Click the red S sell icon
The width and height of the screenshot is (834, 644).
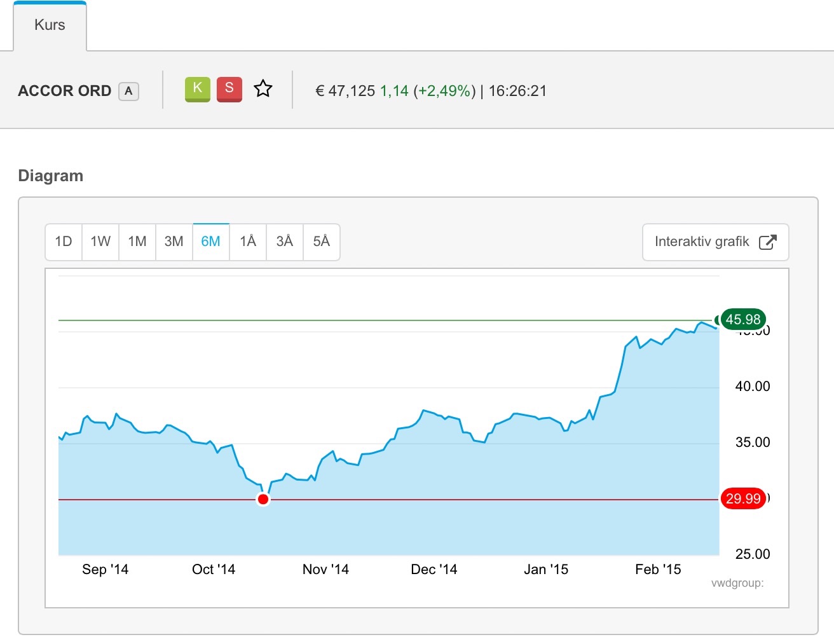click(x=229, y=89)
